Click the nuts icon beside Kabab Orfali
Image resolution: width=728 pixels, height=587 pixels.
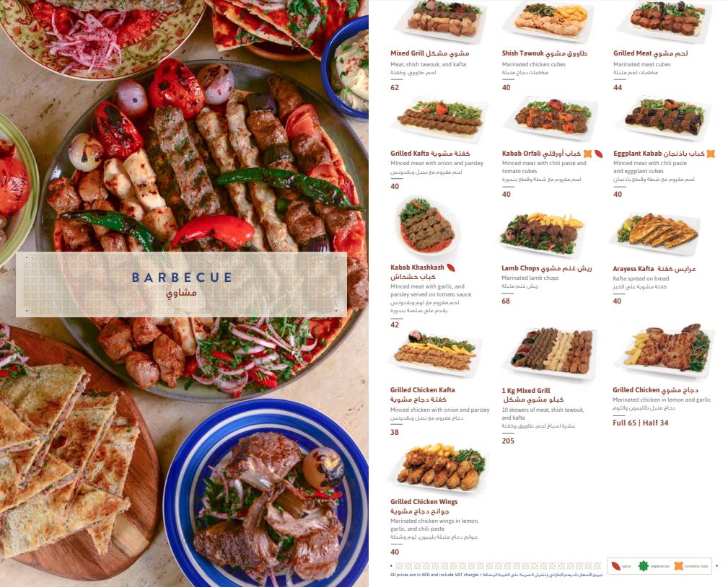click(587, 154)
